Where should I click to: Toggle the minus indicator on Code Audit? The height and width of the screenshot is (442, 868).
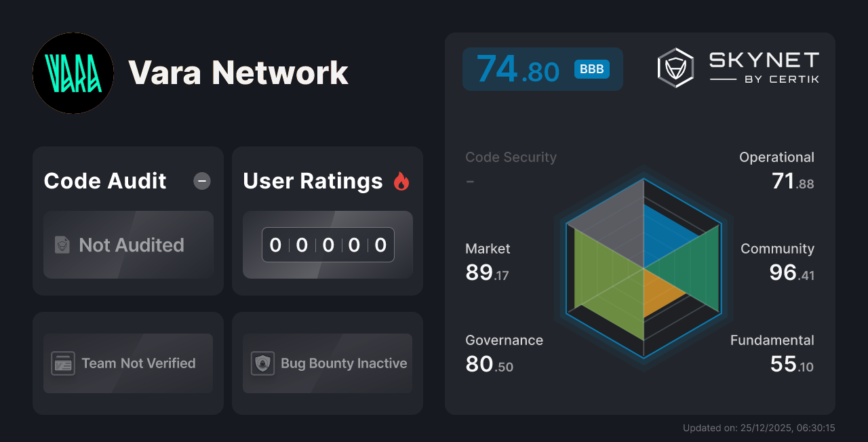pyautogui.click(x=201, y=181)
